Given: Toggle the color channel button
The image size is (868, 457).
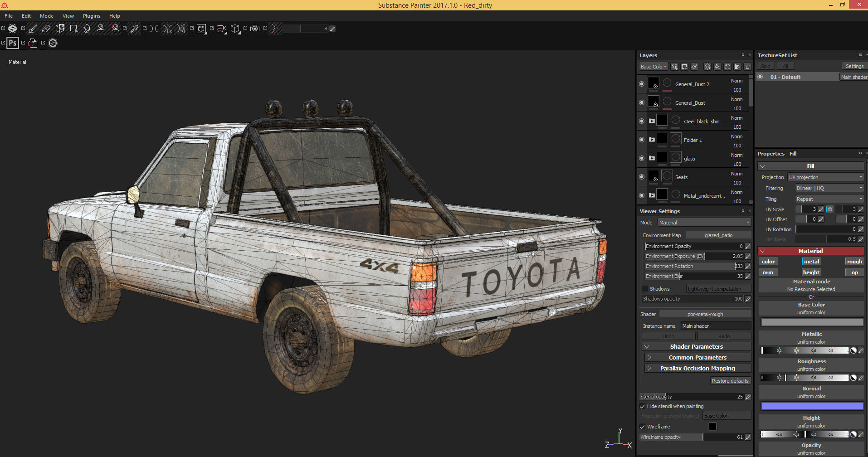Looking at the screenshot, I should (x=768, y=262).
